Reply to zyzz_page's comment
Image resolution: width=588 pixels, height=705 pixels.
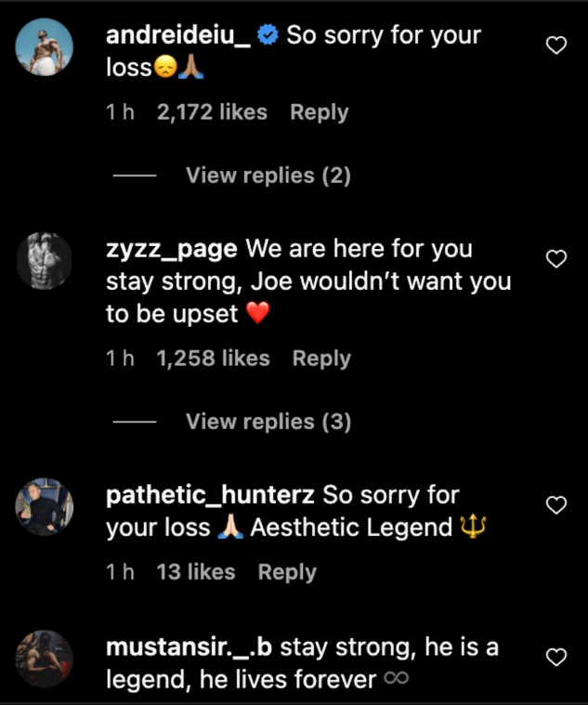(x=321, y=359)
